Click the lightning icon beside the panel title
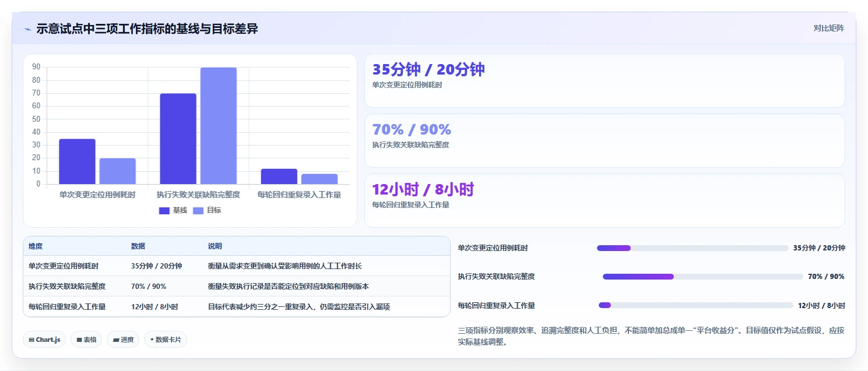Viewport: 868px width, 371px height. click(27, 29)
